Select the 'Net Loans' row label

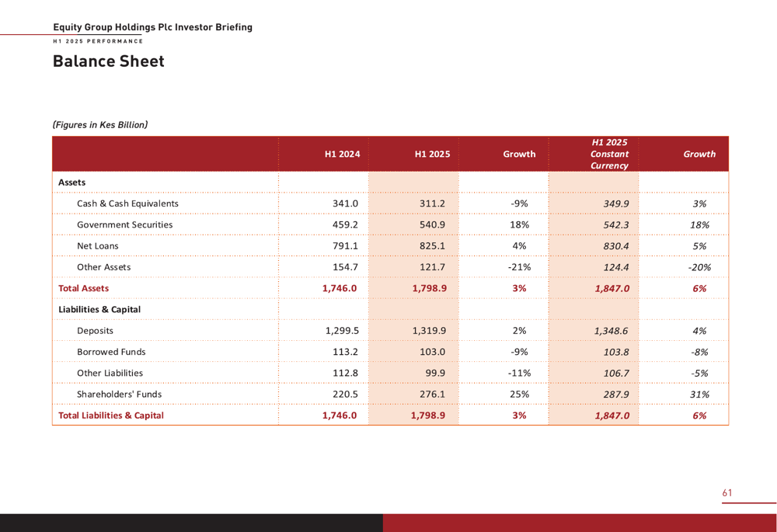[98, 246]
